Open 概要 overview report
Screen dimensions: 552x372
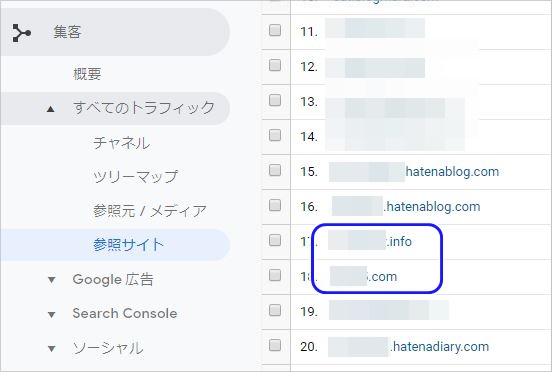[87, 74]
